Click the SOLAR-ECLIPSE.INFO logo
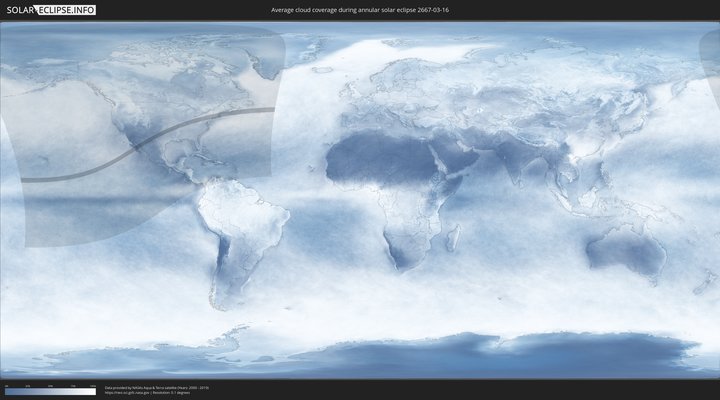Screen dimensions: 720x400 pyautogui.click(x=51, y=10)
